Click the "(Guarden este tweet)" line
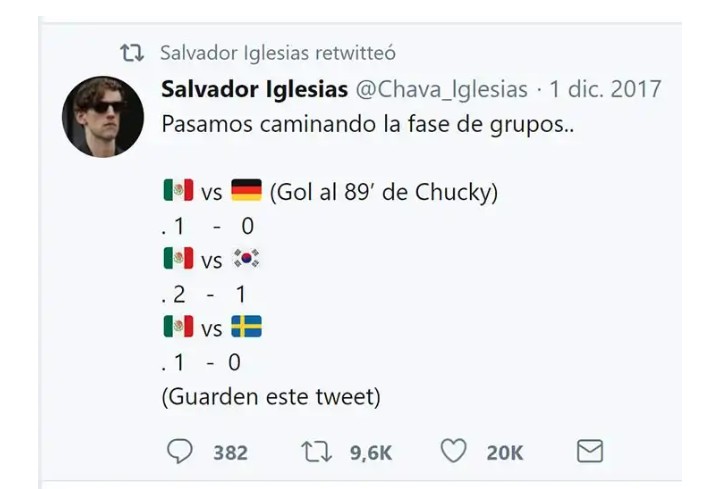The image size is (720, 489). pos(271,396)
